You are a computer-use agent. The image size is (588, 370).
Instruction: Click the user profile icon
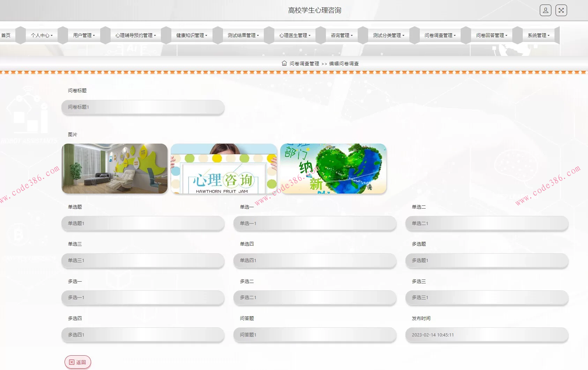pos(545,10)
